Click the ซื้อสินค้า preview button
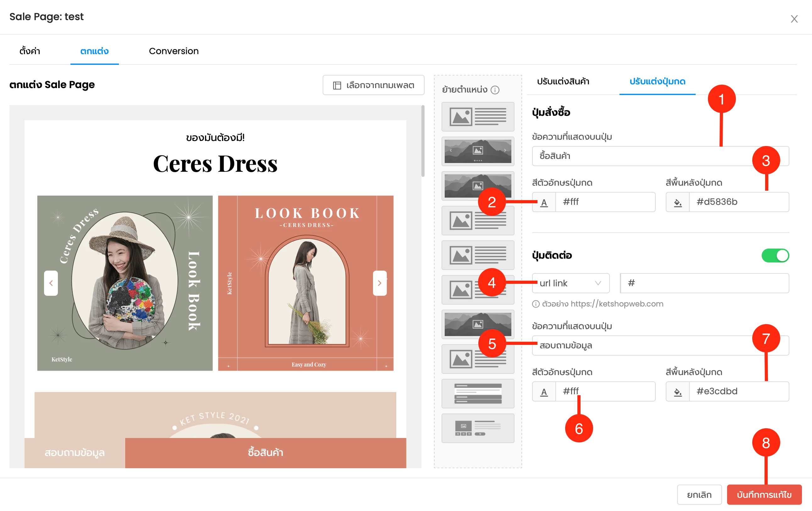 tap(265, 453)
